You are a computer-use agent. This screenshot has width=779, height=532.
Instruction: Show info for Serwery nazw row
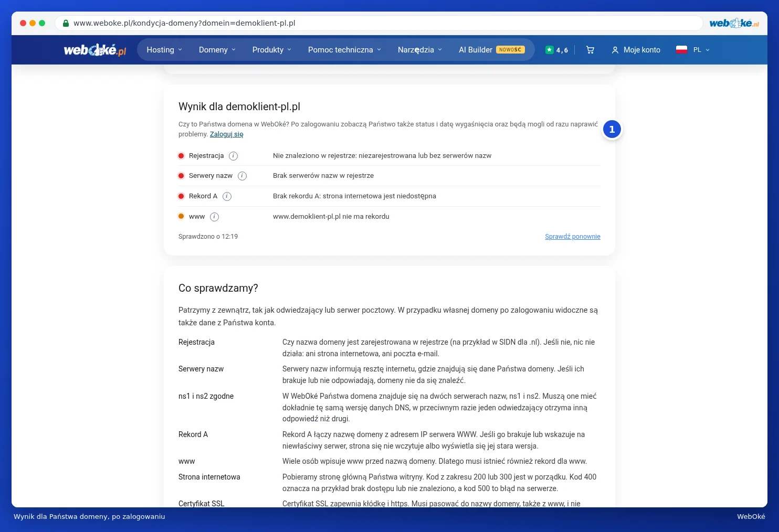click(242, 176)
